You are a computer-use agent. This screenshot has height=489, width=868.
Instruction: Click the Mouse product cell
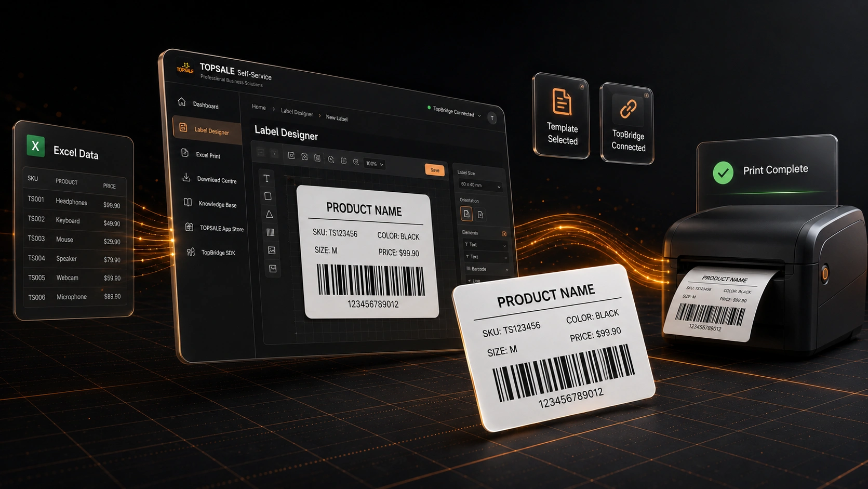(64, 240)
